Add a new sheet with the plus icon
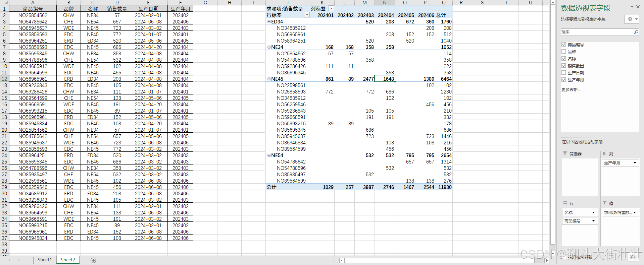The image size is (644, 265). (93, 260)
